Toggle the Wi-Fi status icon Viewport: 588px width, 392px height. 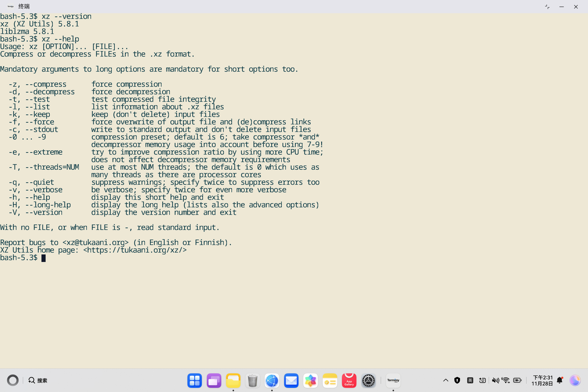[506, 381]
